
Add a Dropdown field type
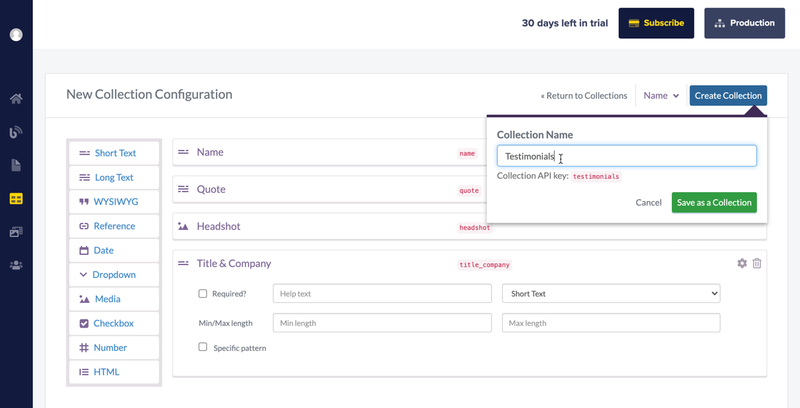pos(114,275)
